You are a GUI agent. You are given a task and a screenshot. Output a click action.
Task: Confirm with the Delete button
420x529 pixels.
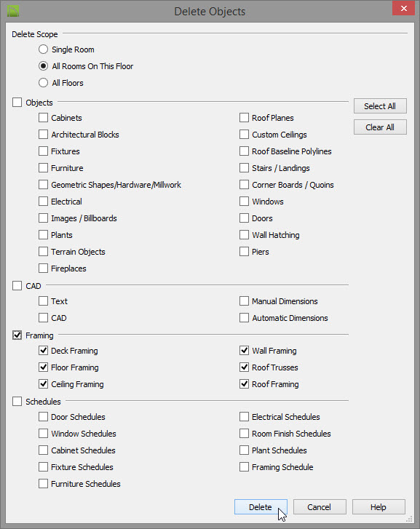point(261,507)
